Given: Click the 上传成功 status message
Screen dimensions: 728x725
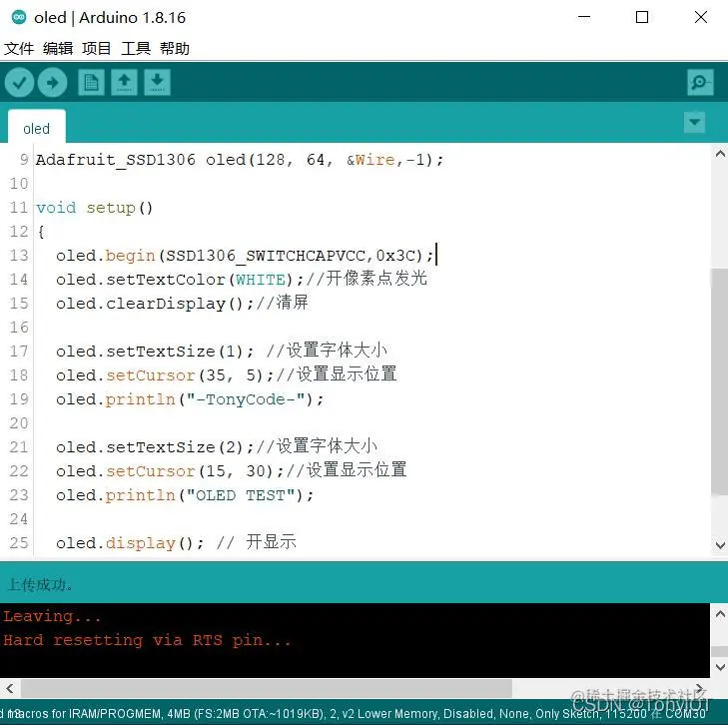Looking at the screenshot, I should tap(40, 585).
